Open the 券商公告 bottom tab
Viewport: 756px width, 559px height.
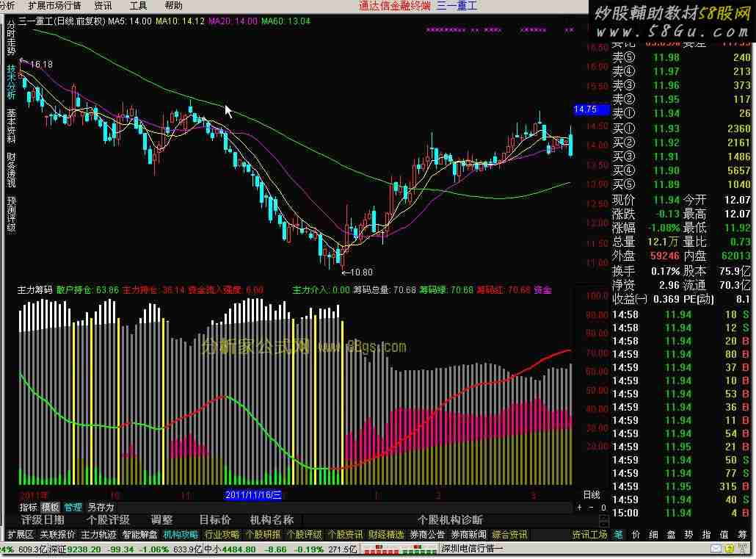point(427,535)
